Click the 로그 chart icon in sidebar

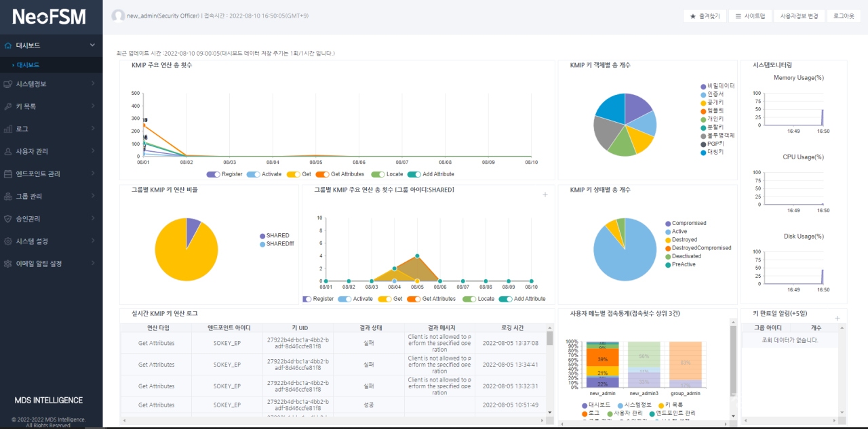(8, 129)
